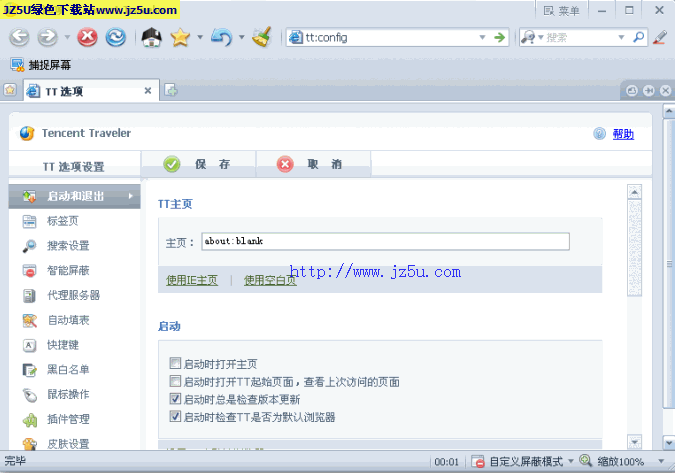Uncheck 启动时总是检查版本更新 checkbox
The width and height of the screenshot is (675, 473).
coord(175,399)
